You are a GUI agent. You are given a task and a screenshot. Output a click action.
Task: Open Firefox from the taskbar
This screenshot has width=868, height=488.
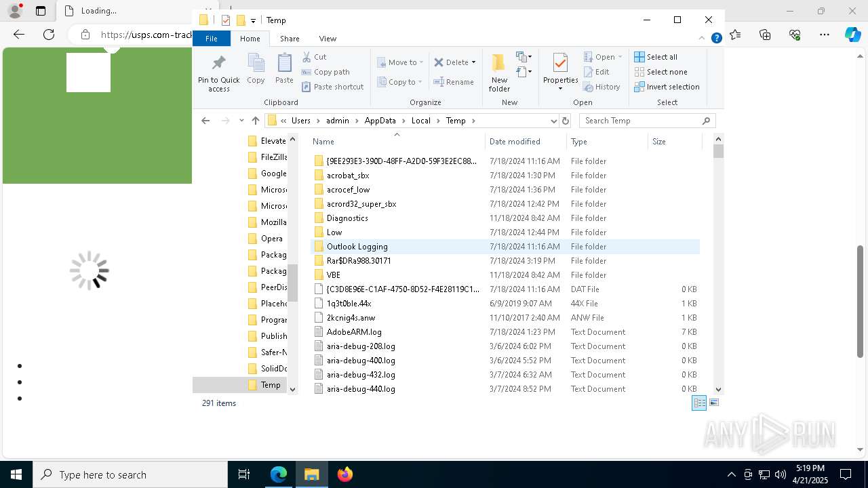pos(345,474)
